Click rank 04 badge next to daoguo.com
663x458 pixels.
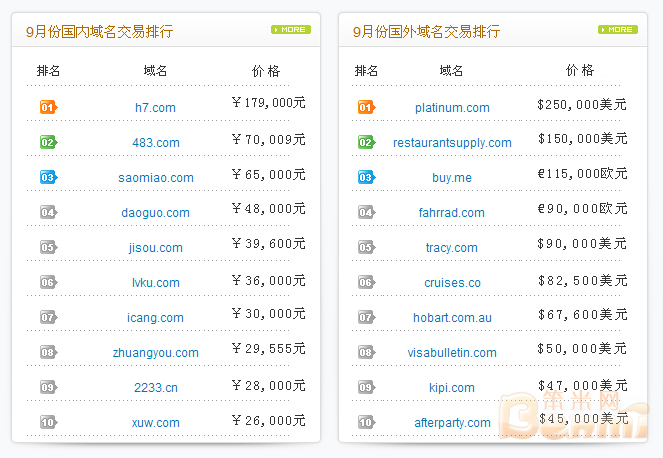point(49,212)
